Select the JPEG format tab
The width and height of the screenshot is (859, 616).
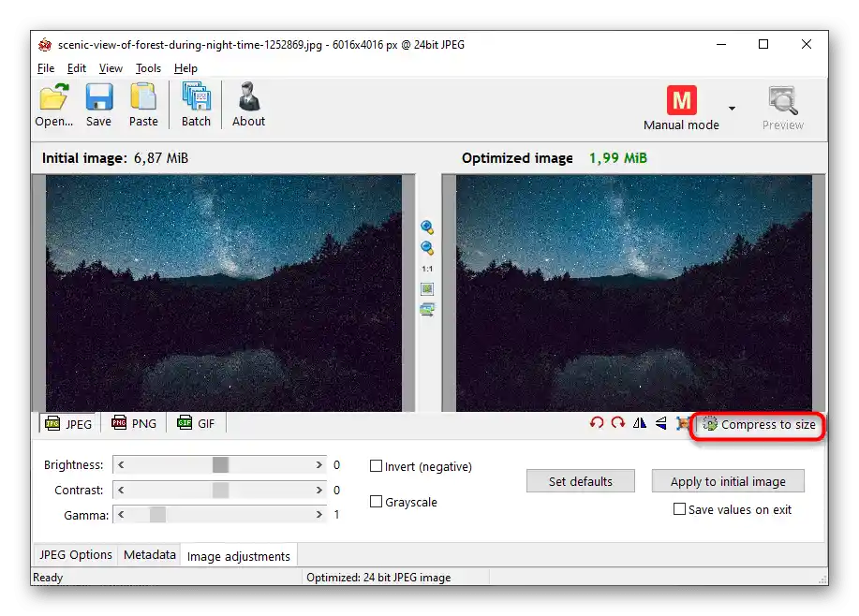(68, 424)
